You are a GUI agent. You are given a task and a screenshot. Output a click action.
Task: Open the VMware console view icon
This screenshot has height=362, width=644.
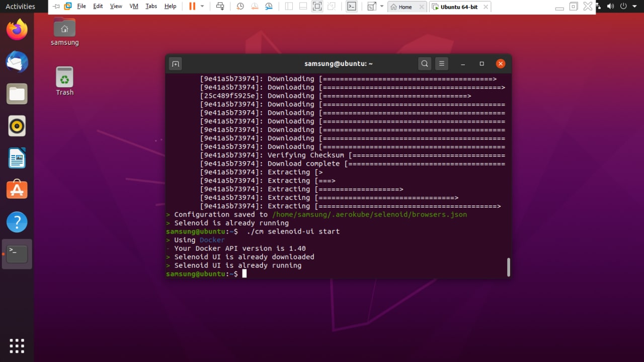point(352,7)
